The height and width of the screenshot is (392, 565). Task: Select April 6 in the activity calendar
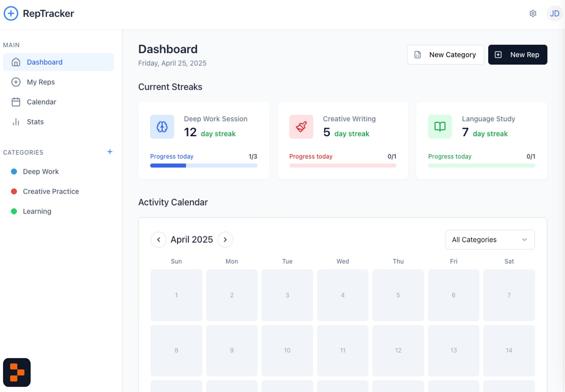[x=454, y=295]
